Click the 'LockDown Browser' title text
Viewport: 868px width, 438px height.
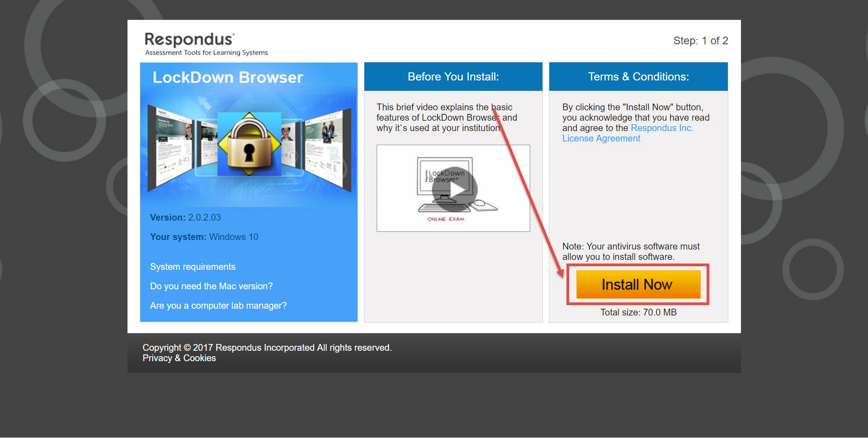pyautogui.click(x=228, y=77)
